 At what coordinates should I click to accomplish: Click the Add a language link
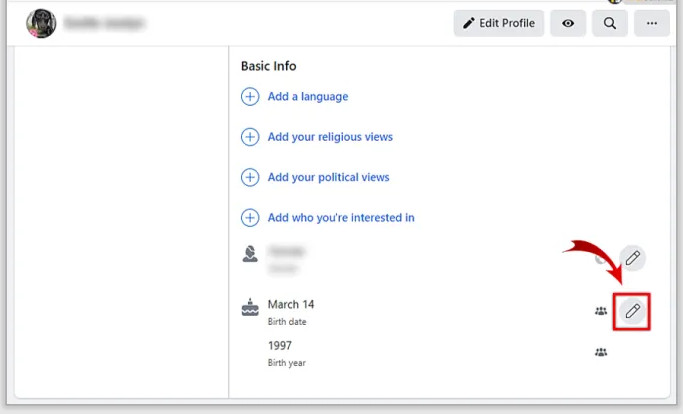coord(308,97)
